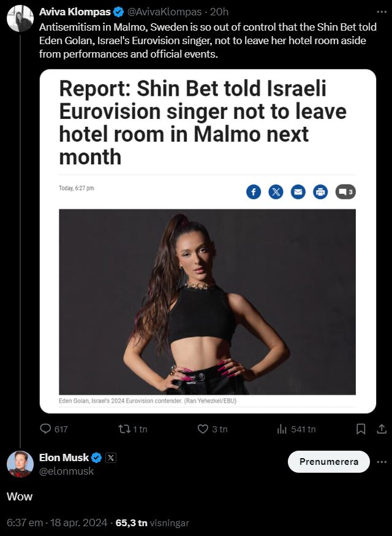Bookmark Aviva Klompas's tweet
Viewport: 392px width, 536px height.
tap(361, 429)
